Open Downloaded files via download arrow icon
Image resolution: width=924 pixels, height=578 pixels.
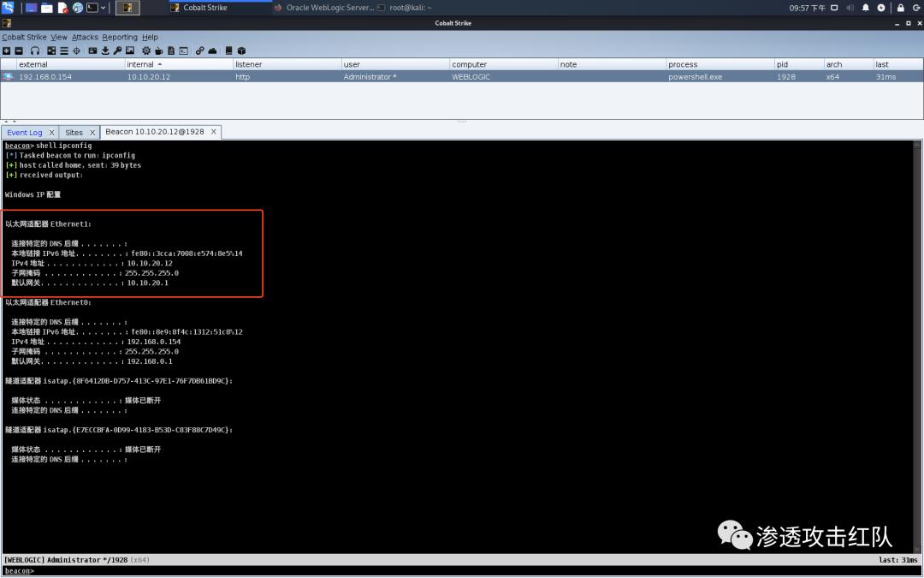pos(105,51)
